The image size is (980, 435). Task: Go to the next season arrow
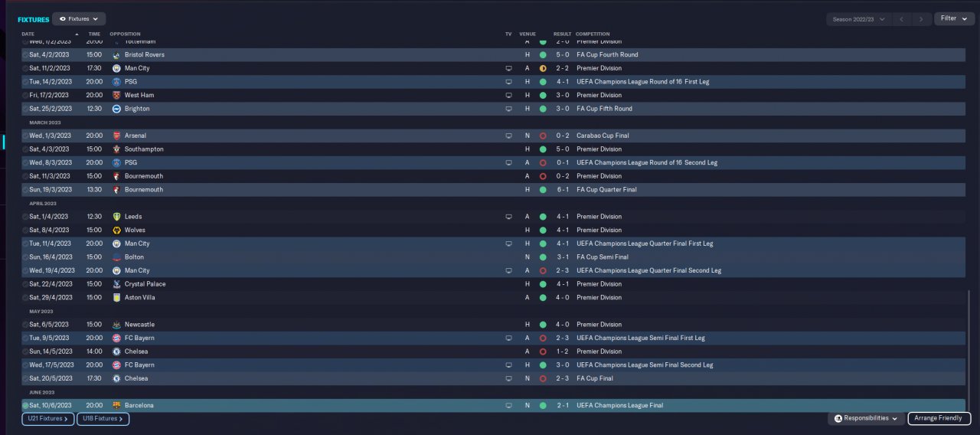click(x=921, y=19)
